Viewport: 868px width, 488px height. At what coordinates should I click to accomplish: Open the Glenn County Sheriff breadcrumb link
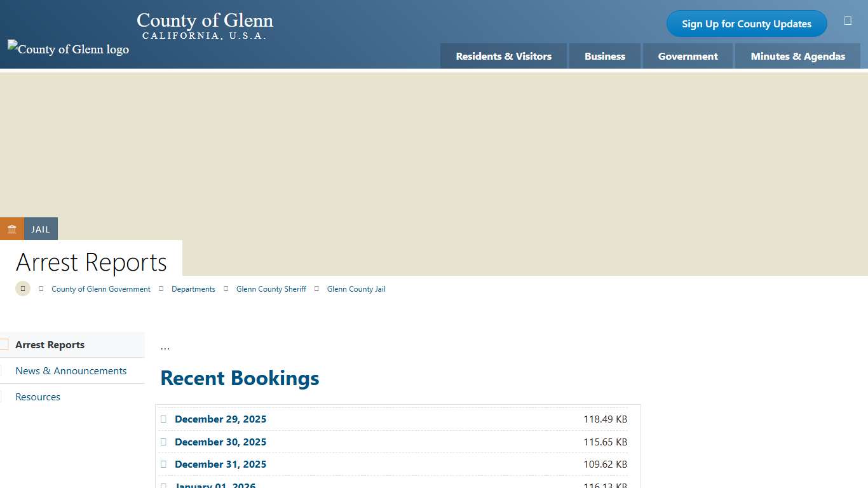coord(271,288)
